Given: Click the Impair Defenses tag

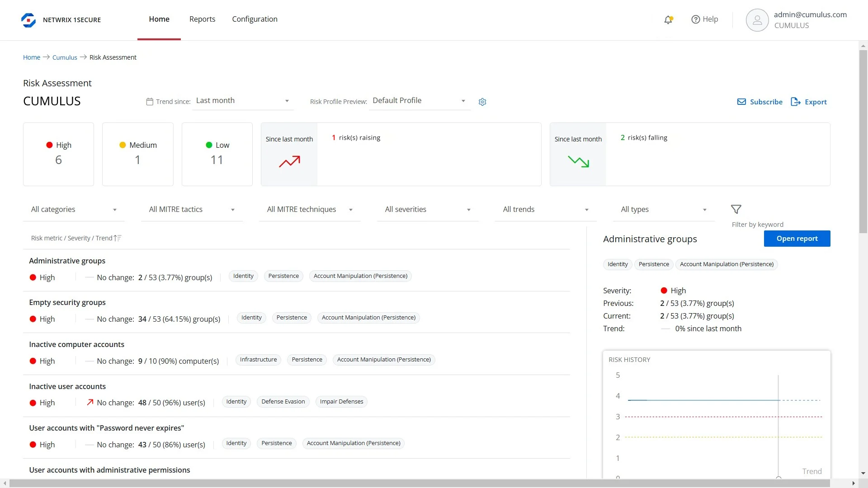Looking at the screenshot, I should (341, 402).
